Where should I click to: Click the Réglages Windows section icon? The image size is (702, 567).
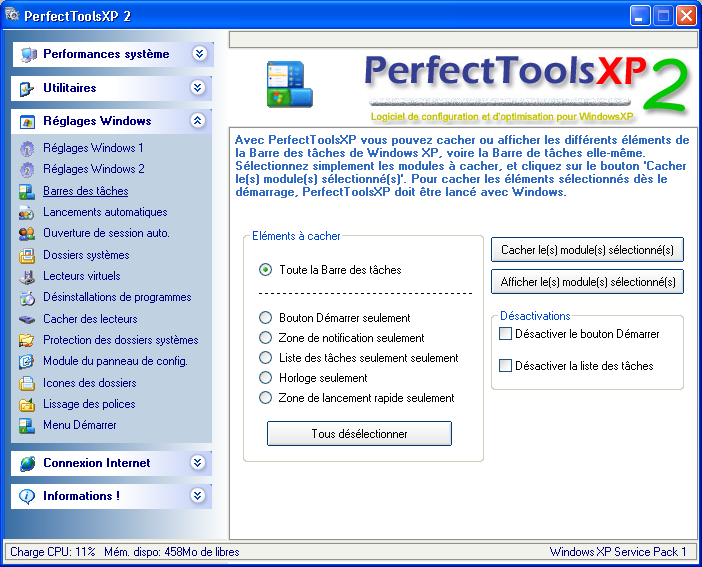pyautogui.click(x=27, y=122)
